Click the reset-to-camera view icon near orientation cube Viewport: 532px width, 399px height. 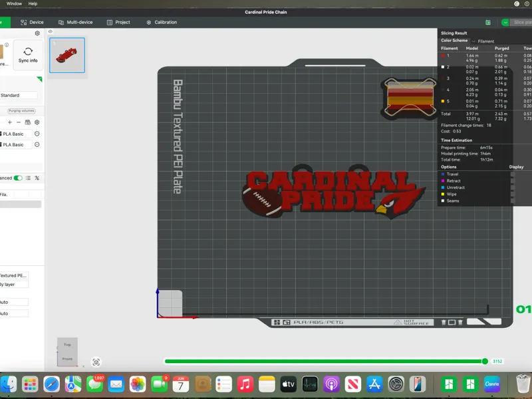96,362
